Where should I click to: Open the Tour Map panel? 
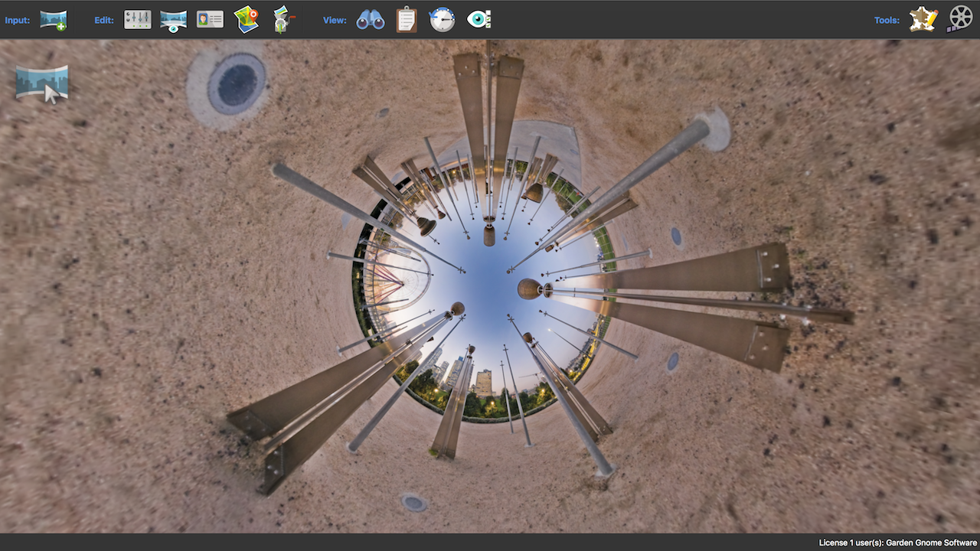(x=247, y=20)
